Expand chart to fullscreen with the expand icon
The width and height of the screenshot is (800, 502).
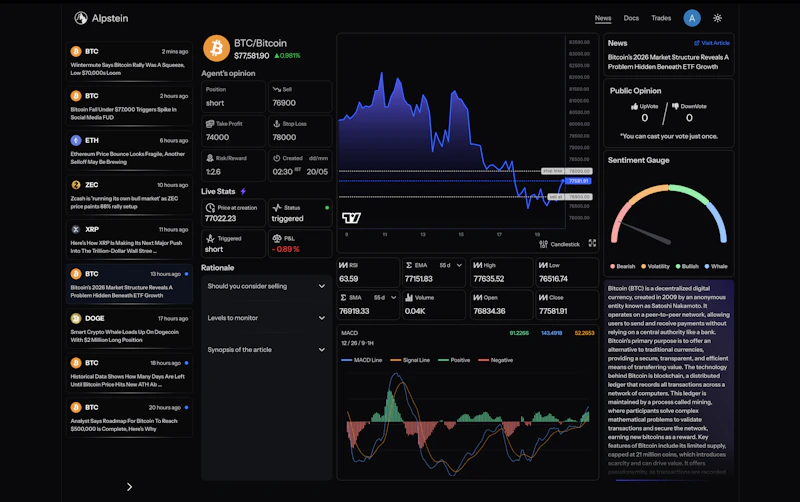coord(592,243)
